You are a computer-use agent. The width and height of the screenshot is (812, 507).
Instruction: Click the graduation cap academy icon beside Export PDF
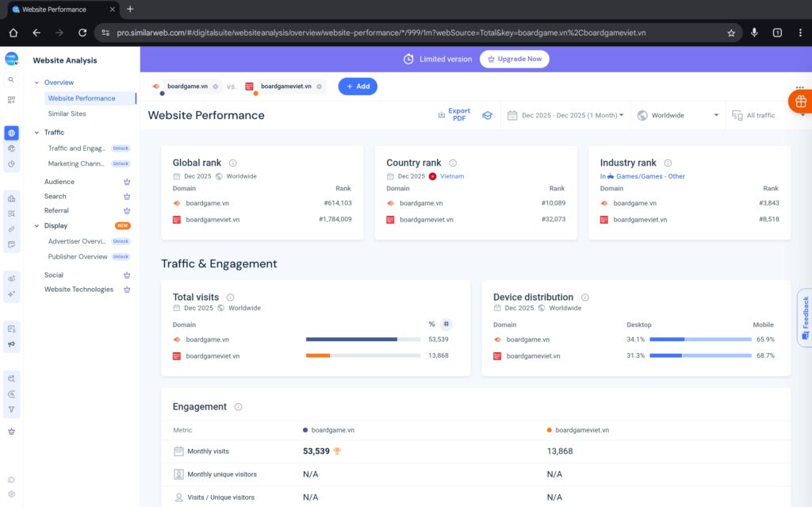click(487, 114)
